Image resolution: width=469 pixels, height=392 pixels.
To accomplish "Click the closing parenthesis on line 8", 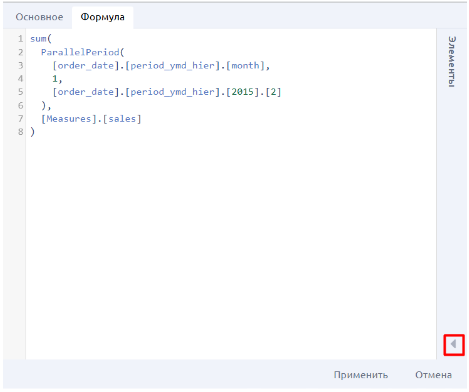I will 32,132.
